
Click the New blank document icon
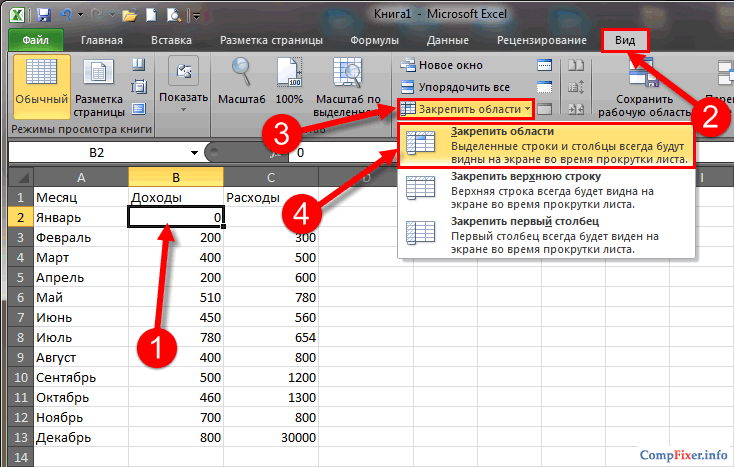point(151,15)
